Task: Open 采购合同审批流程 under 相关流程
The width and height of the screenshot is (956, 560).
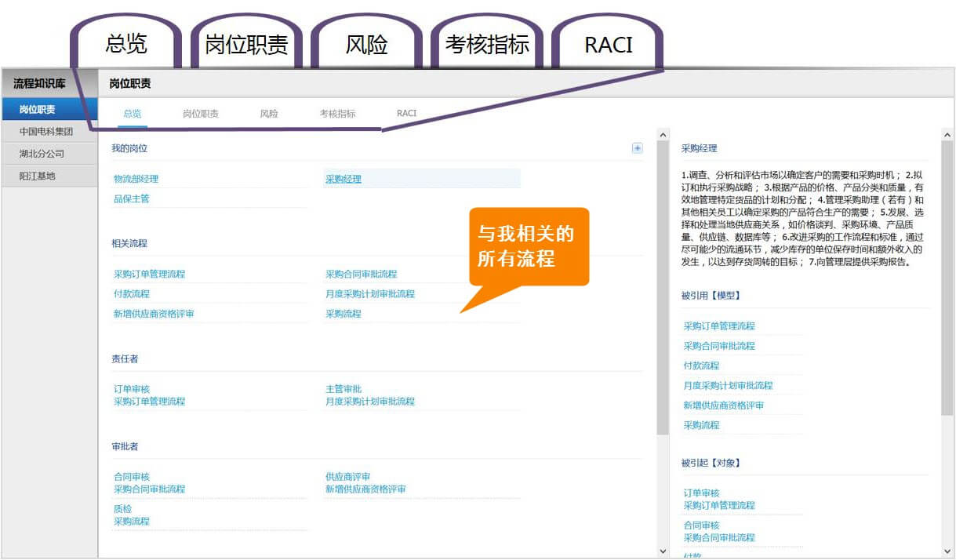Action: [361, 275]
